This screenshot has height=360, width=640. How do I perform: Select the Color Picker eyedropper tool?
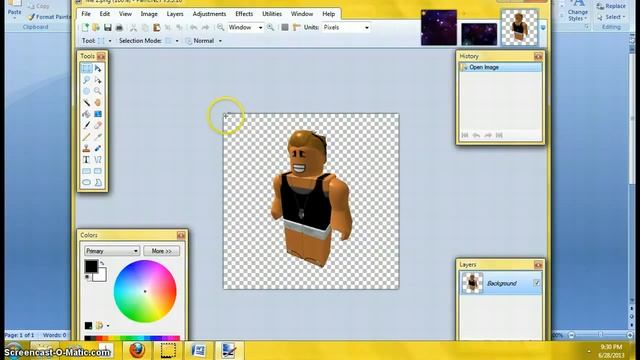coord(98,137)
